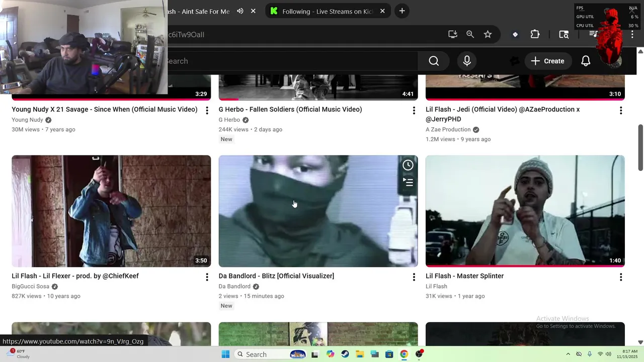
Task: Click the YouTube search magnifier button
Action: click(x=434, y=61)
